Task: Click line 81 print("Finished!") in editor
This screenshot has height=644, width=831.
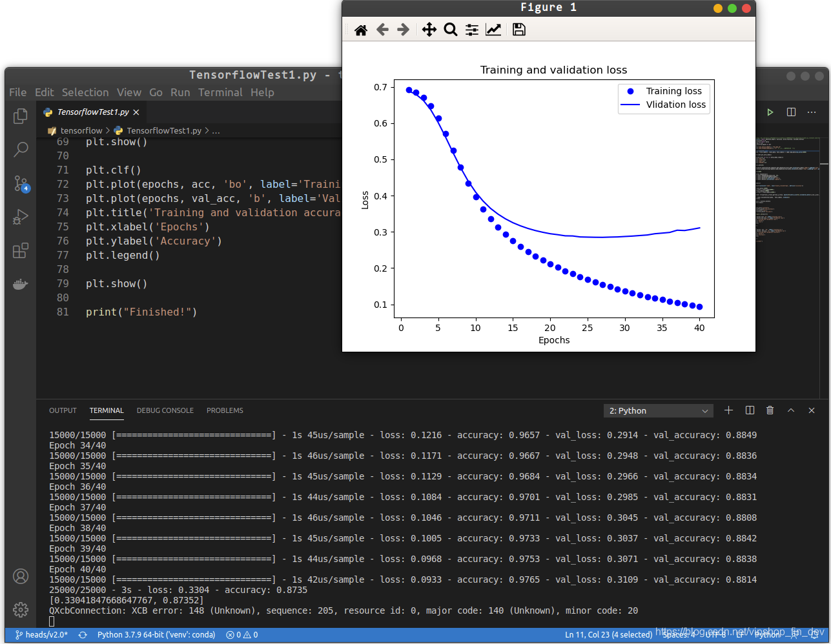Action: click(141, 312)
